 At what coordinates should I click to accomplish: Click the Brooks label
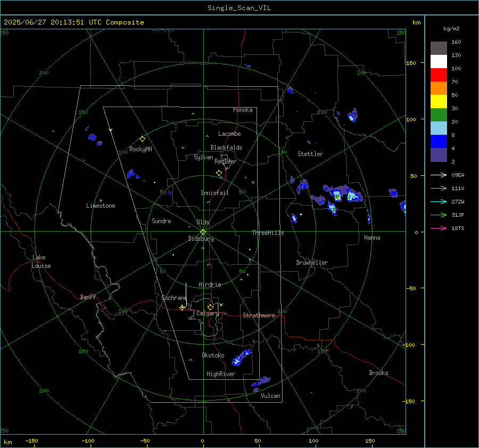[378, 373]
